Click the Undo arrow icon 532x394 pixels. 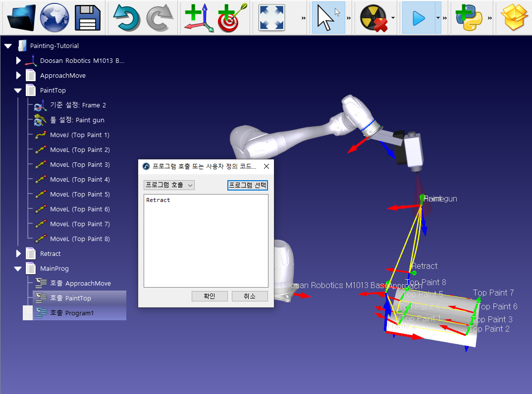point(127,18)
